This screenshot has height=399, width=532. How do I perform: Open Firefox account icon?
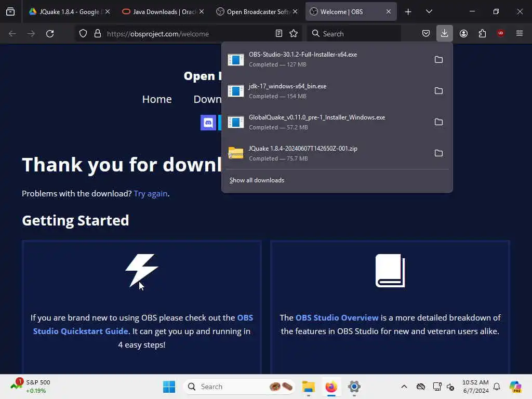pos(463,33)
